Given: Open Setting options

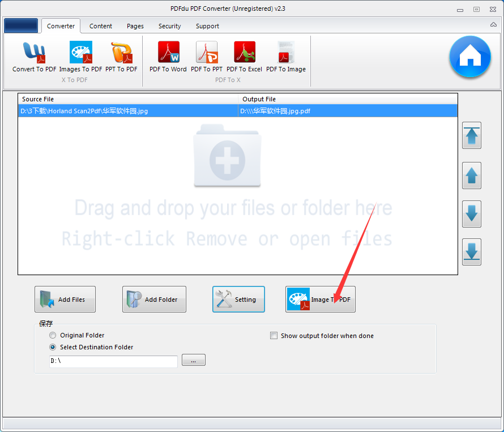Looking at the screenshot, I should (x=238, y=299).
